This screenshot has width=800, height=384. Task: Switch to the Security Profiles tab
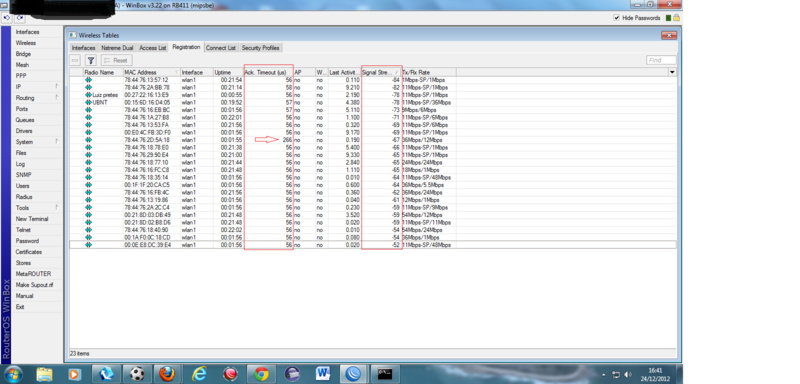point(260,47)
